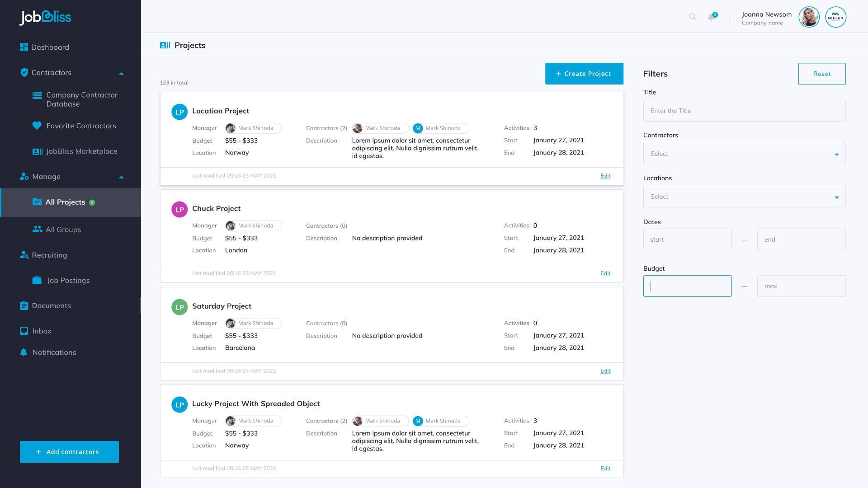Click the Create Project button
Viewport: 868px width, 488px height.
coord(584,74)
